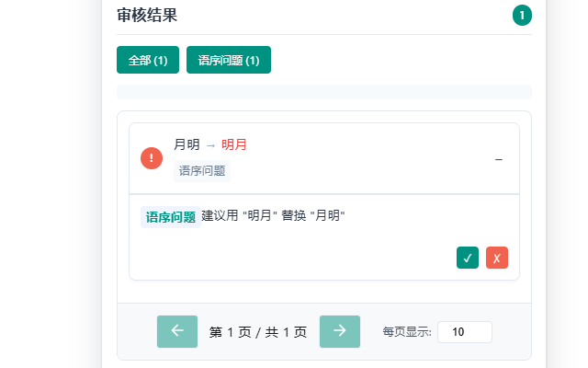Click the red exclamation warning icon
Viewport: 588px width, 368px height.
click(x=152, y=158)
